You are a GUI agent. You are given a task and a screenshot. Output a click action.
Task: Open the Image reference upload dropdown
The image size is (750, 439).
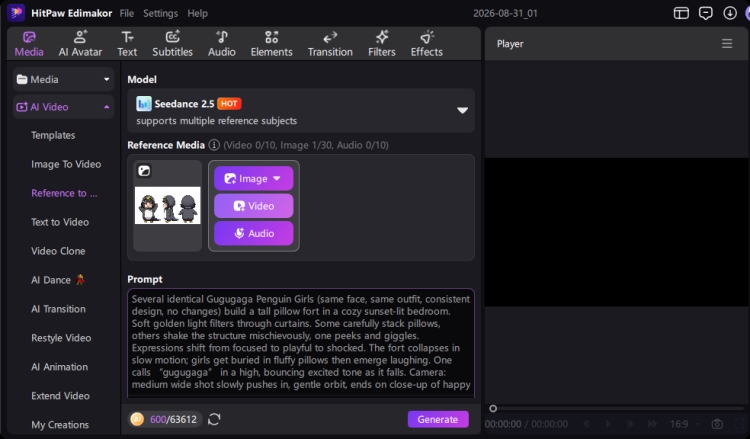254,178
